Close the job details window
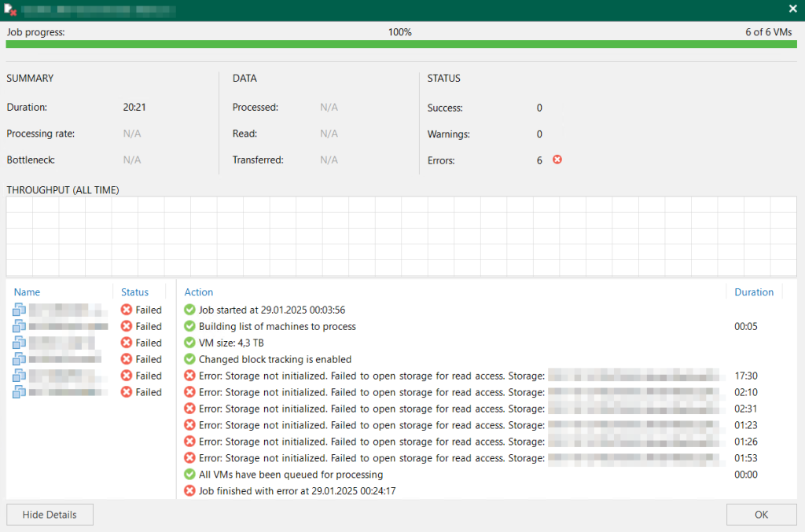Screen dimensions: 805x532 point(792,9)
